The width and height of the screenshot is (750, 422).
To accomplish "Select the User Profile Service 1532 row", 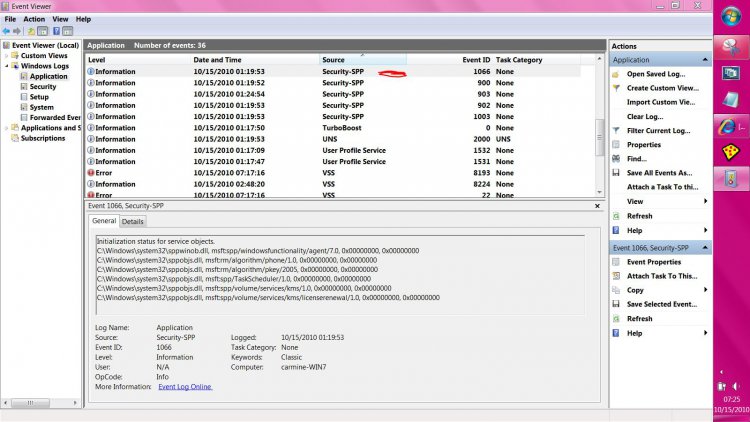I will pos(333,150).
